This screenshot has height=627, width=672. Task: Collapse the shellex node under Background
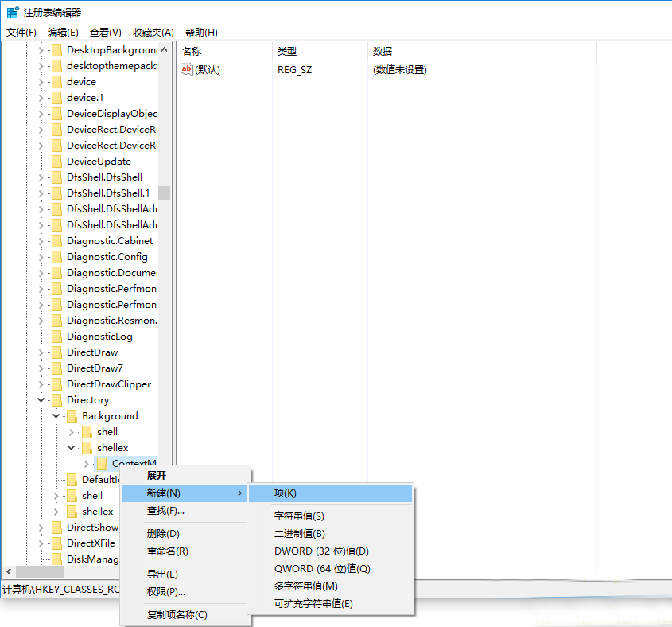(72, 448)
